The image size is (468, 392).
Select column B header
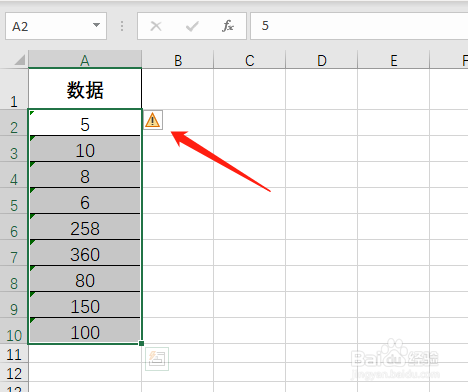pos(178,59)
